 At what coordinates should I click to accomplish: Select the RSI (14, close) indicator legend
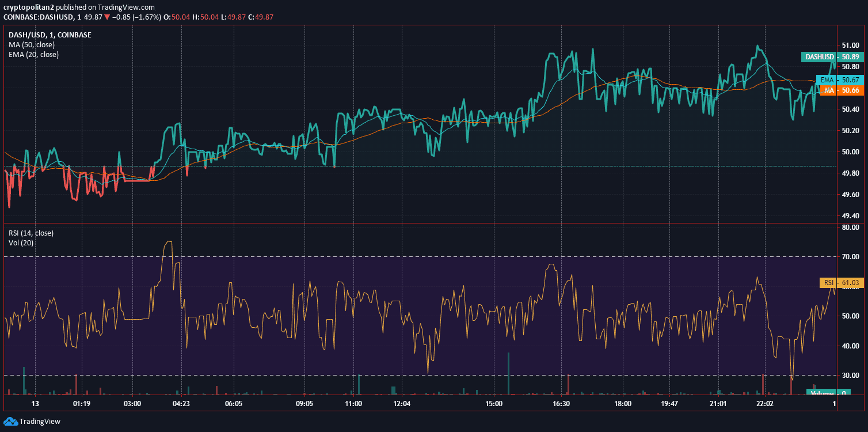point(31,233)
